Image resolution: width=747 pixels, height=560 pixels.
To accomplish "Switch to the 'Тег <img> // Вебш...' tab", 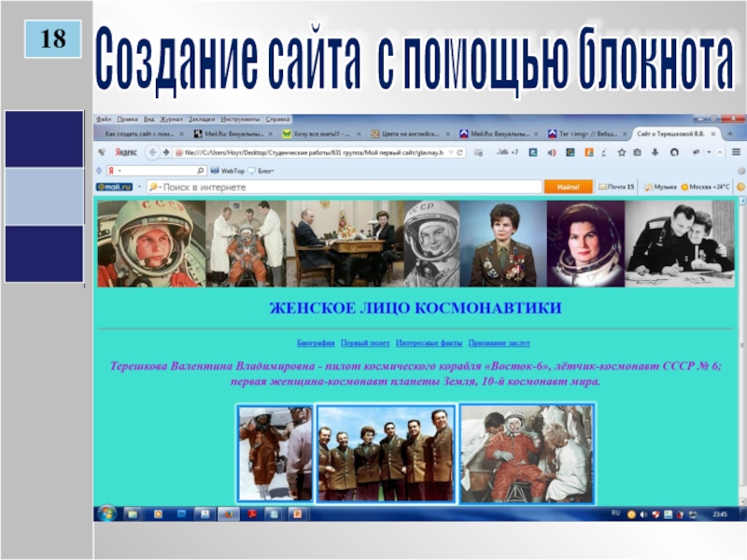I will [588, 133].
